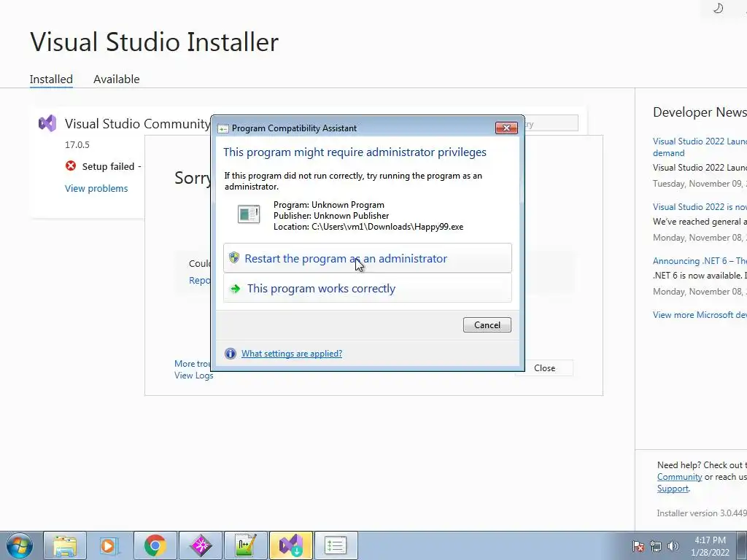Click the taskbar clock showing 4:17 PM

(x=710, y=546)
